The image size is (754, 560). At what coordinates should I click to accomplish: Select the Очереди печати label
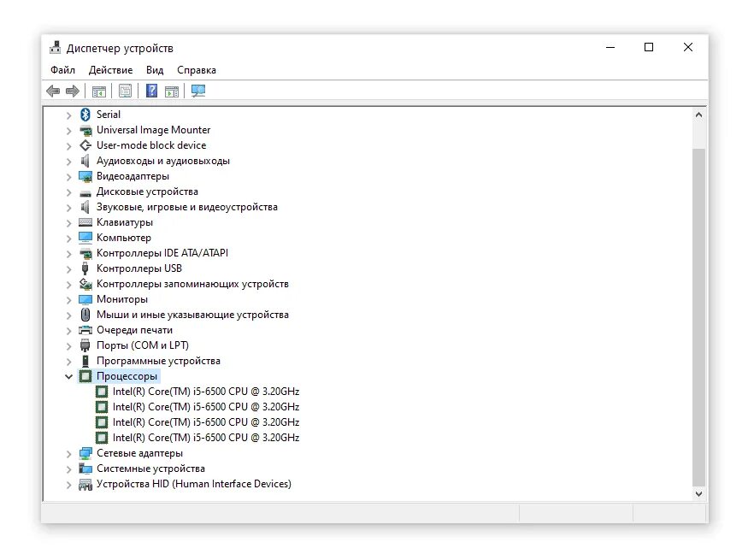click(134, 330)
